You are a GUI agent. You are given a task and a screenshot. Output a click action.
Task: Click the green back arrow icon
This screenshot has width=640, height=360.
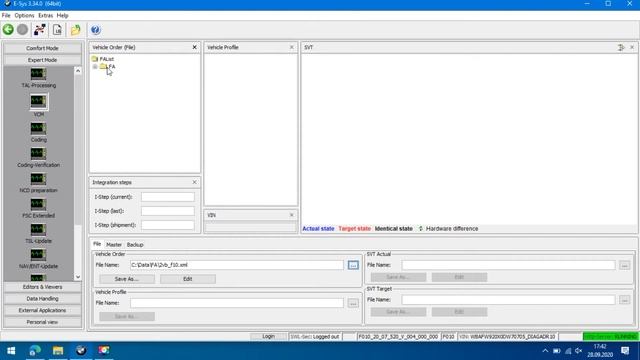click(x=8, y=30)
